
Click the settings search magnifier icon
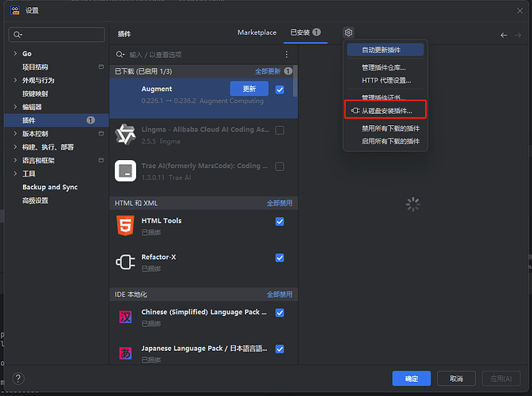pos(17,35)
